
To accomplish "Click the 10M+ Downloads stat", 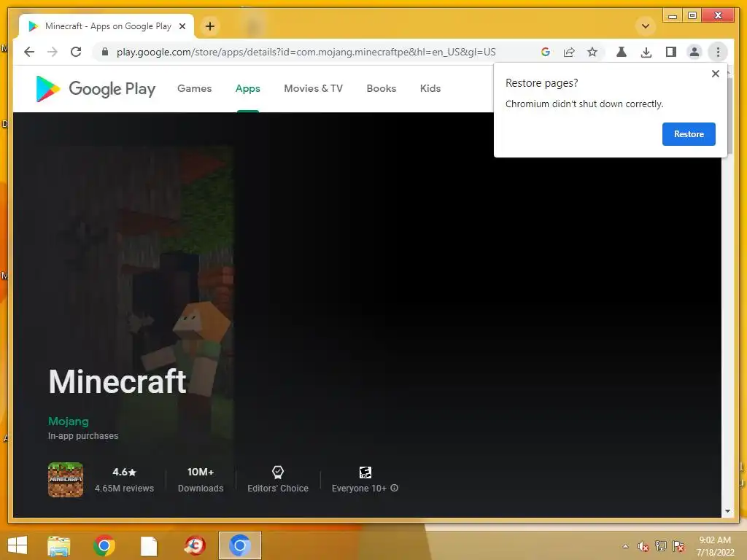I will click(201, 480).
